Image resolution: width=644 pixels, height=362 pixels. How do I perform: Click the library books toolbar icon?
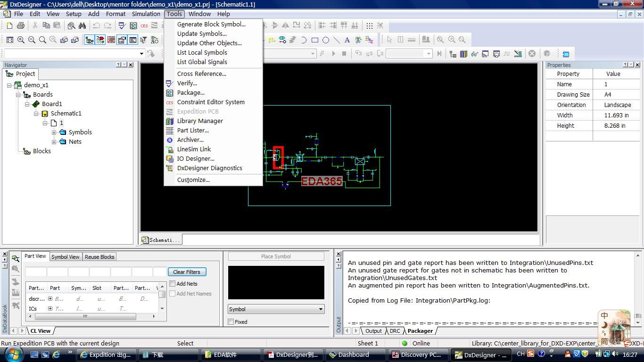point(464,54)
